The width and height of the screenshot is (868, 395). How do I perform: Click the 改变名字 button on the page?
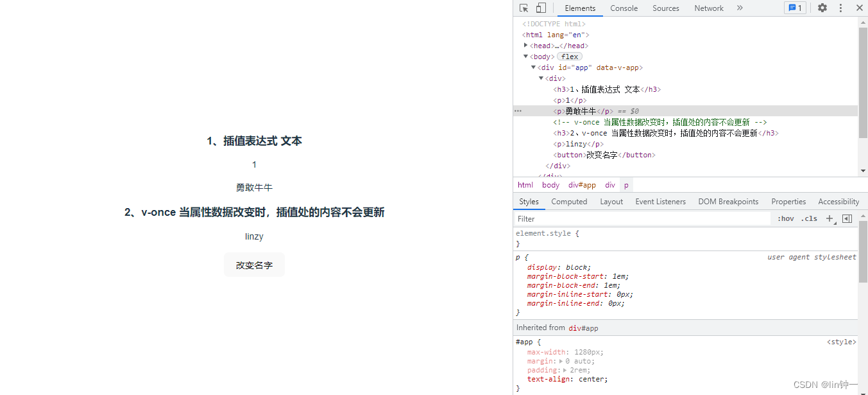(254, 265)
